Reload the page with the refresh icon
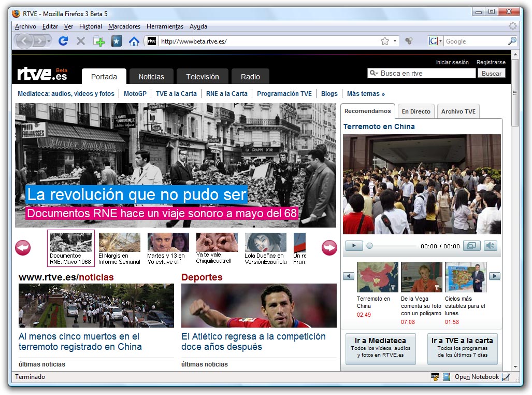Image resolution: width=532 pixels, height=395 pixels. (63, 41)
